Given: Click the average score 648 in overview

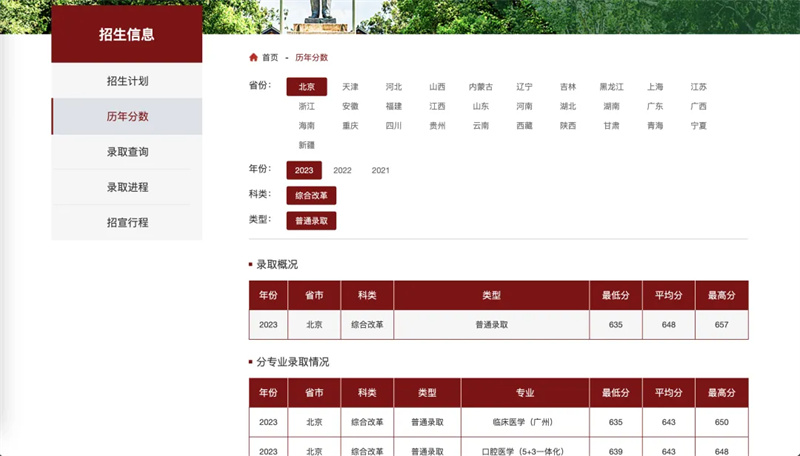Looking at the screenshot, I should 668,324.
